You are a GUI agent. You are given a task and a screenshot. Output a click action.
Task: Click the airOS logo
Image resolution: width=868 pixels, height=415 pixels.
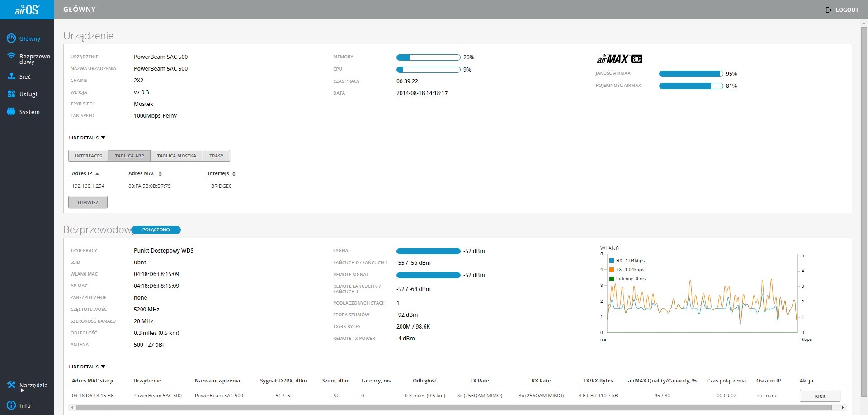coord(27,10)
